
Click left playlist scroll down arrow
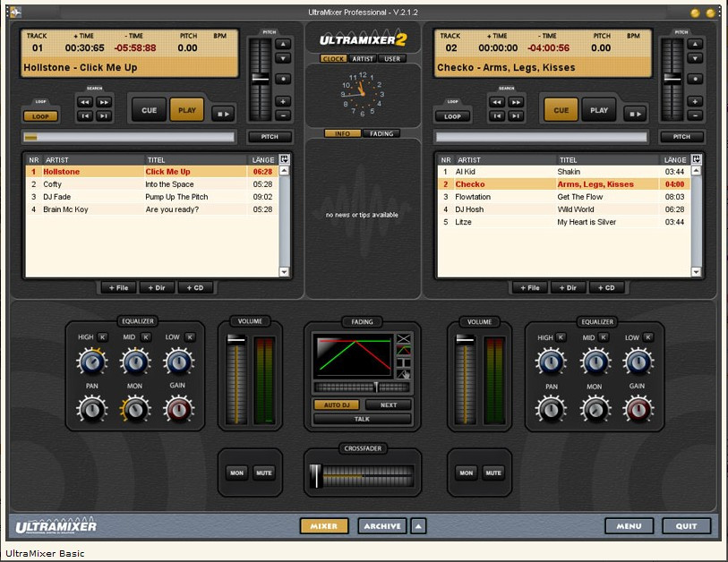[284, 272]
